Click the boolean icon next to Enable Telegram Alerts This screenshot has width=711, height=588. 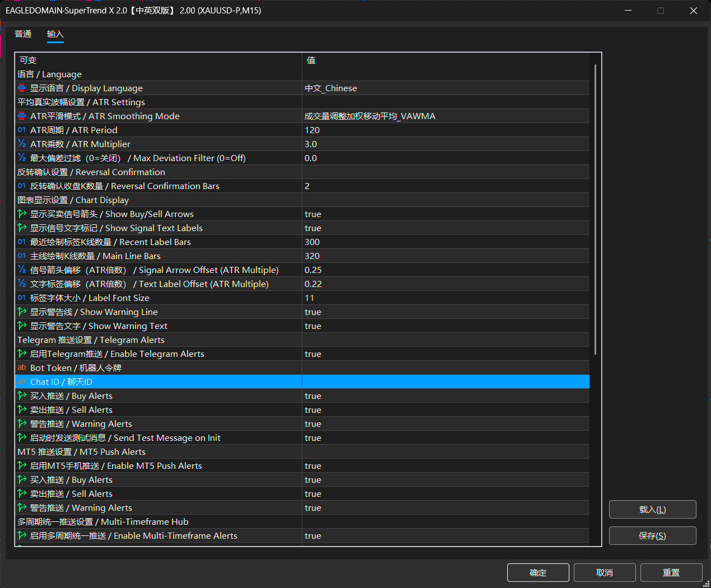[x=21, y=354]
